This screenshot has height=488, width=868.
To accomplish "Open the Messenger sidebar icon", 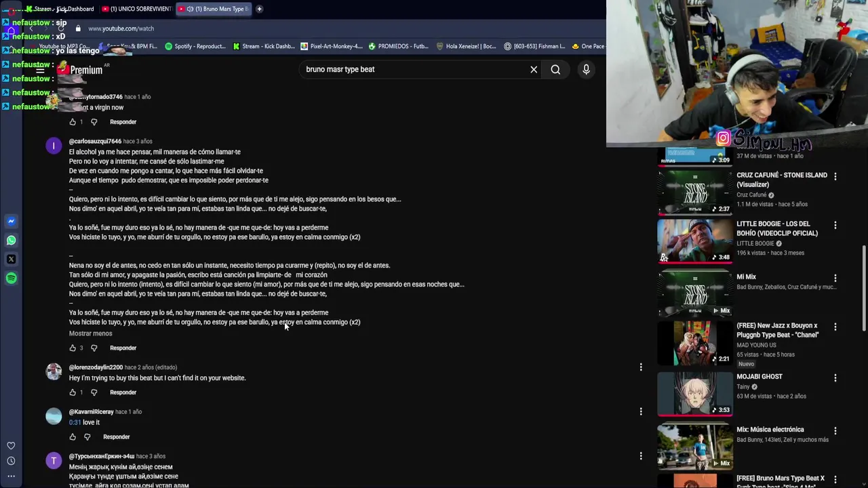I will pos(11,221).
